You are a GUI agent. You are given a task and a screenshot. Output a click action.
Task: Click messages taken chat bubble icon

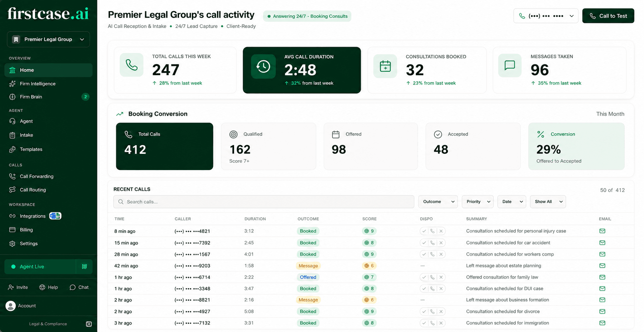[510, 66]
